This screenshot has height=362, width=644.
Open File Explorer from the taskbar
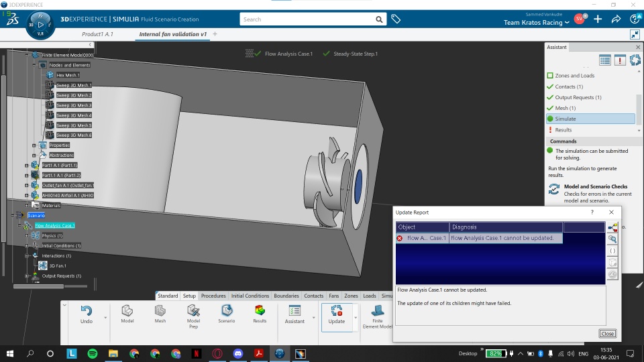point(113,353)
